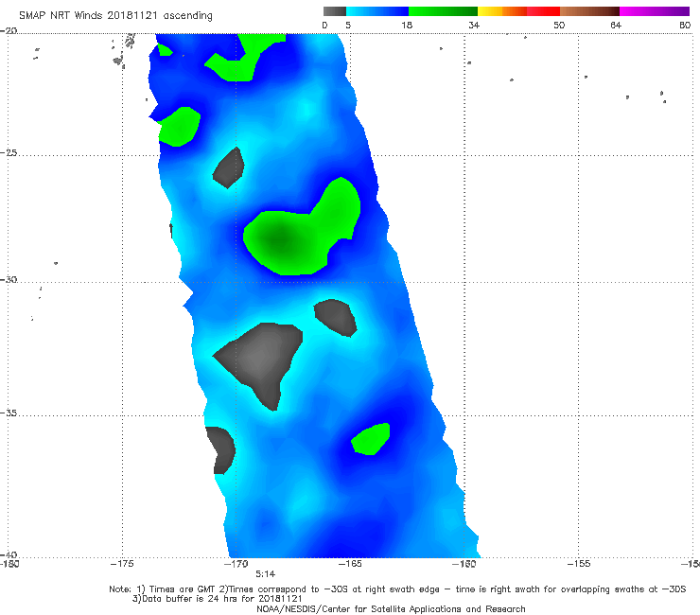This screenshot has width=700, height=615.
Task: Click the blue segment of the wind color scale
Action: 377,11
